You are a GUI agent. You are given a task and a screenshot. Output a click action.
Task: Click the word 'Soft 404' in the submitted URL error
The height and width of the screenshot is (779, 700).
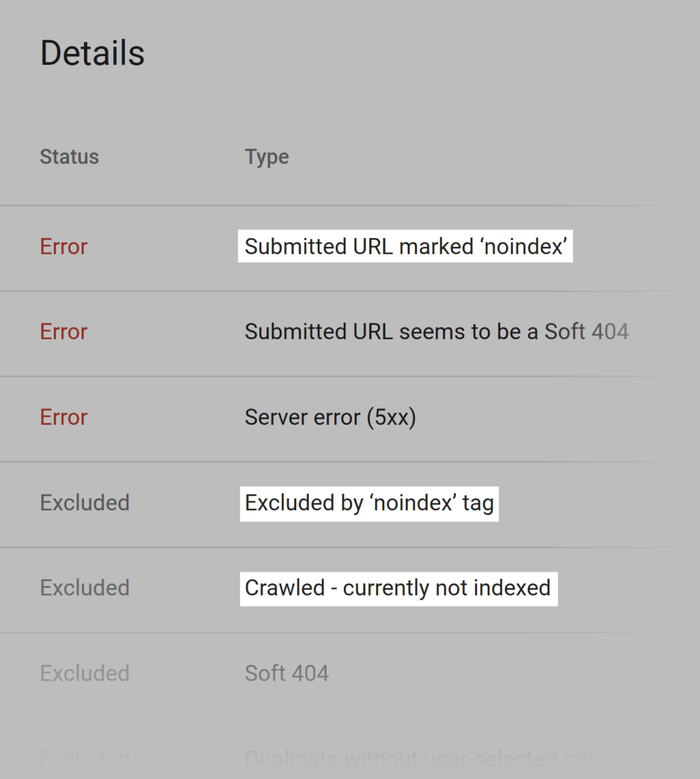587,332
